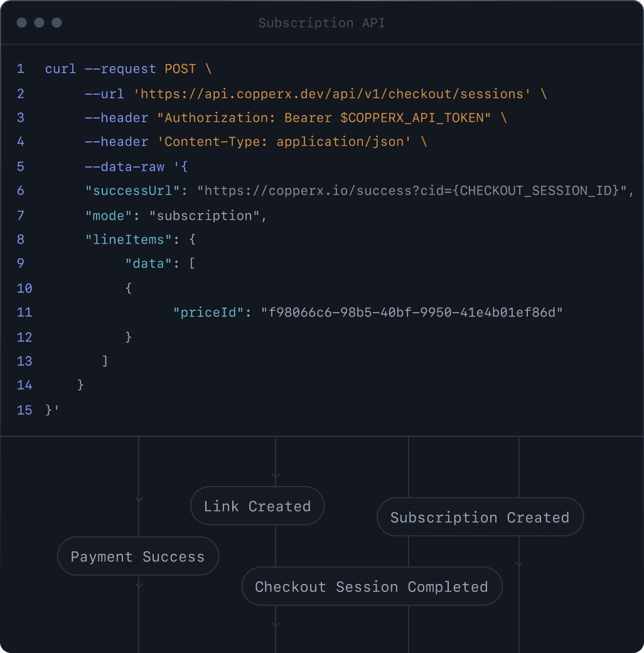Click the "lineItems" key
Viewport: 644px width, 653px height.
pos(128,239)
